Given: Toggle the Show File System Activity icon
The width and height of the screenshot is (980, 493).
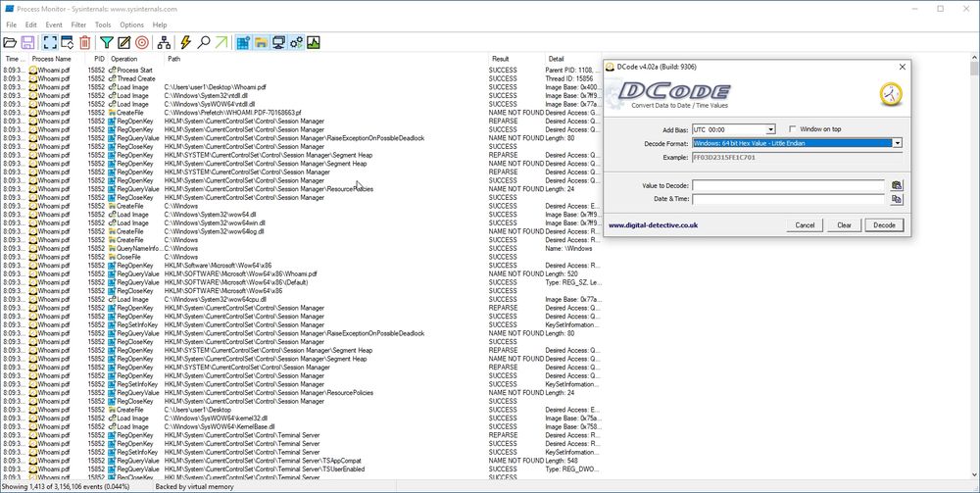Looking at the screenshot, I should (x=261, y=42).
